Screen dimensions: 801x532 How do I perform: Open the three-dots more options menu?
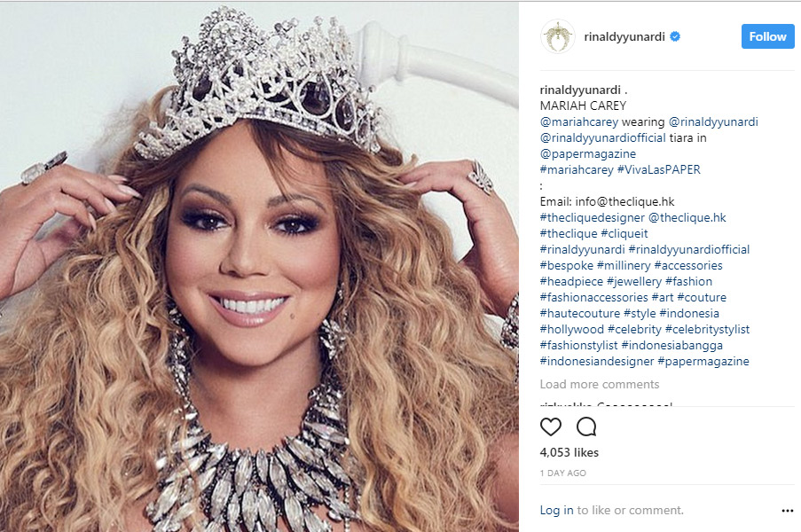pos(787,511)
